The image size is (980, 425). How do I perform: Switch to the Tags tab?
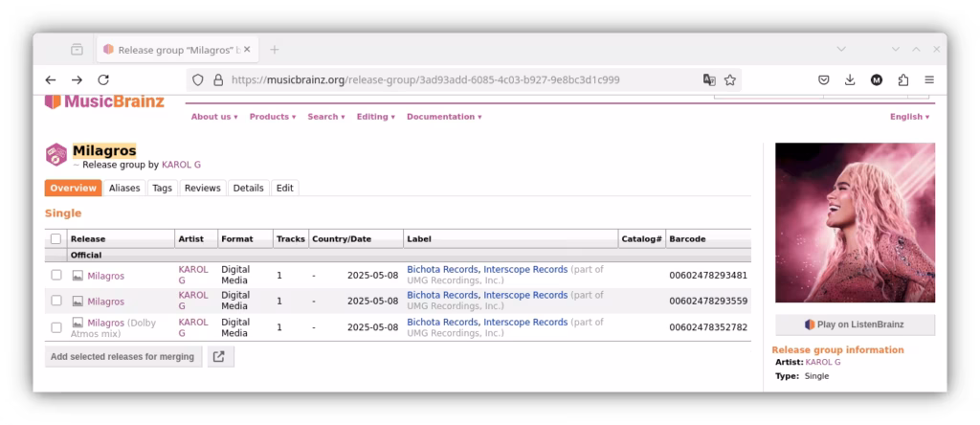[162, 189]
